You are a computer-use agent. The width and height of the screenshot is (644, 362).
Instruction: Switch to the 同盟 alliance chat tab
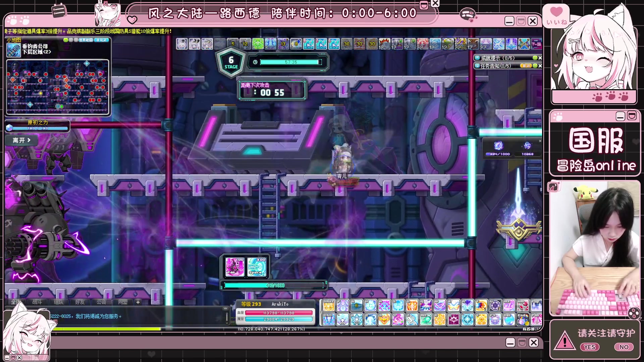tap(123, 302)
